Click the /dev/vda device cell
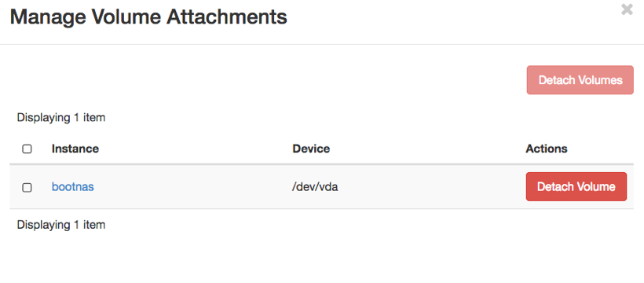Screen dimensions: 644x283 click(315, 187)
